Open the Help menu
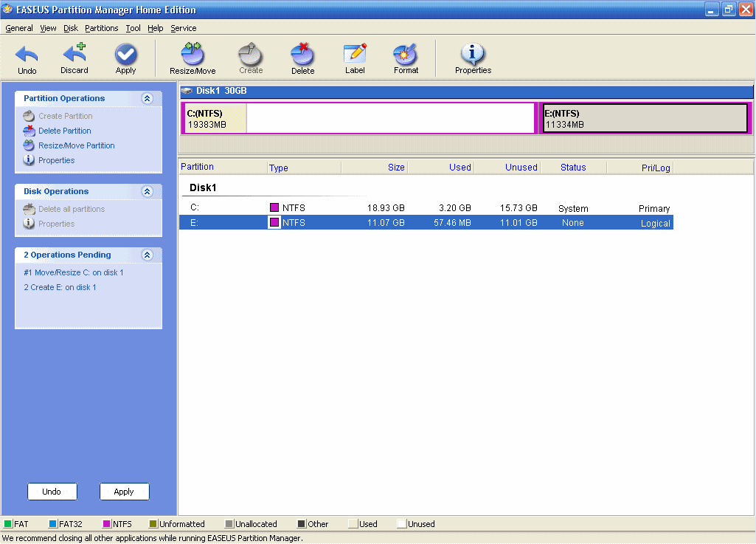 (x=155, y=28)
